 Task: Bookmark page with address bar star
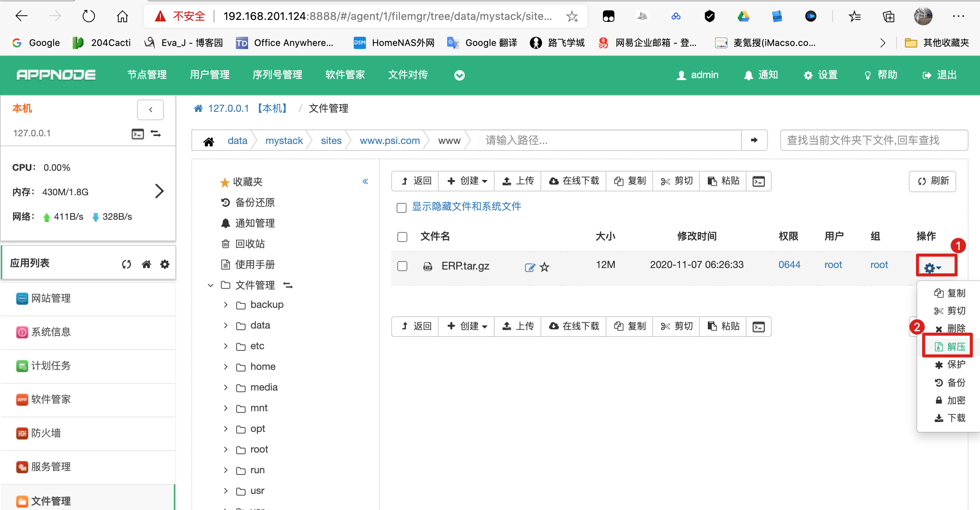click(x=572, y=16)
